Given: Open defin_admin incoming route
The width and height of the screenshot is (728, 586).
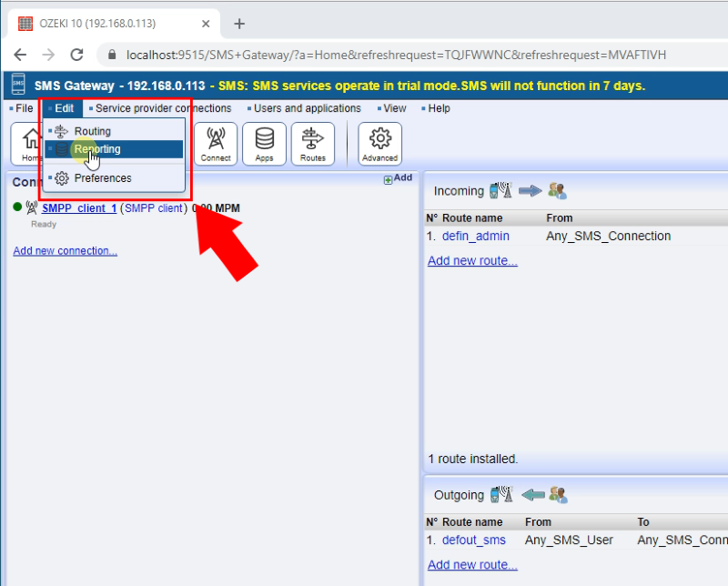Looking at the screenshot, I should pos(475,236).
